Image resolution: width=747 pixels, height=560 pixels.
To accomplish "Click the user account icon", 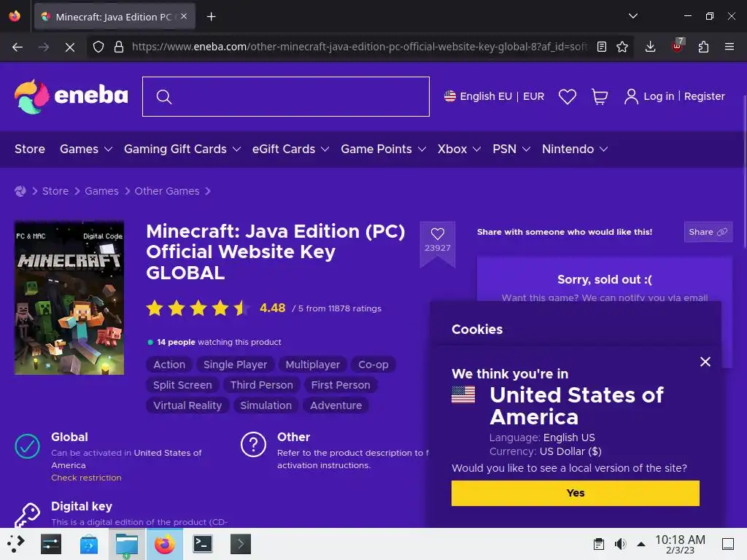I will pyautogui.click(x=631, y=96).
